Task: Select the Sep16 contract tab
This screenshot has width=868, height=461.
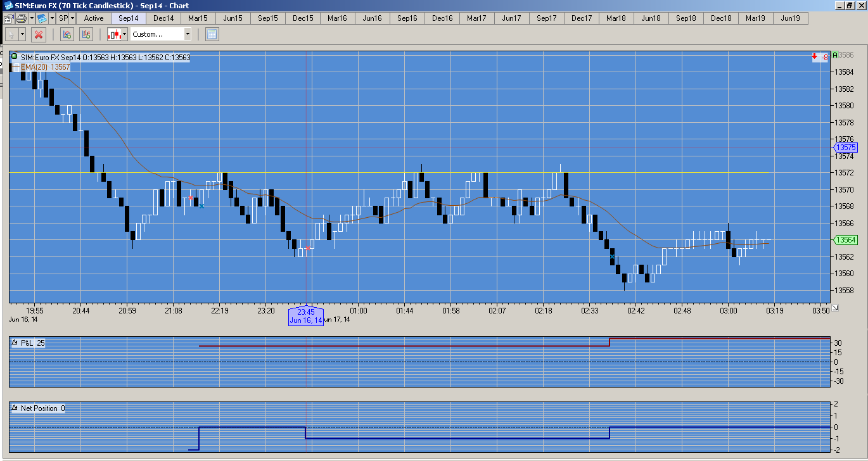Action: click(407, 18)
